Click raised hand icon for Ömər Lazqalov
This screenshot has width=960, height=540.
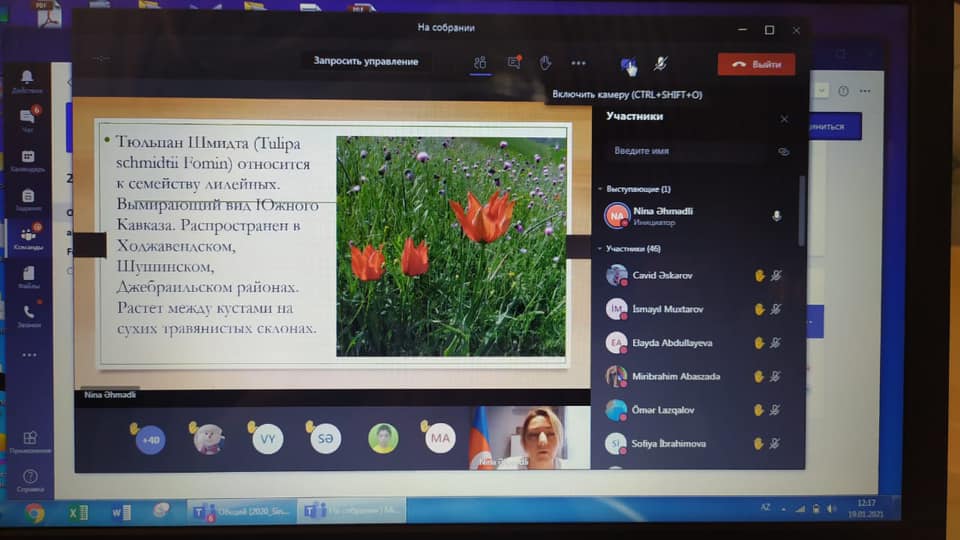point(759,410)
